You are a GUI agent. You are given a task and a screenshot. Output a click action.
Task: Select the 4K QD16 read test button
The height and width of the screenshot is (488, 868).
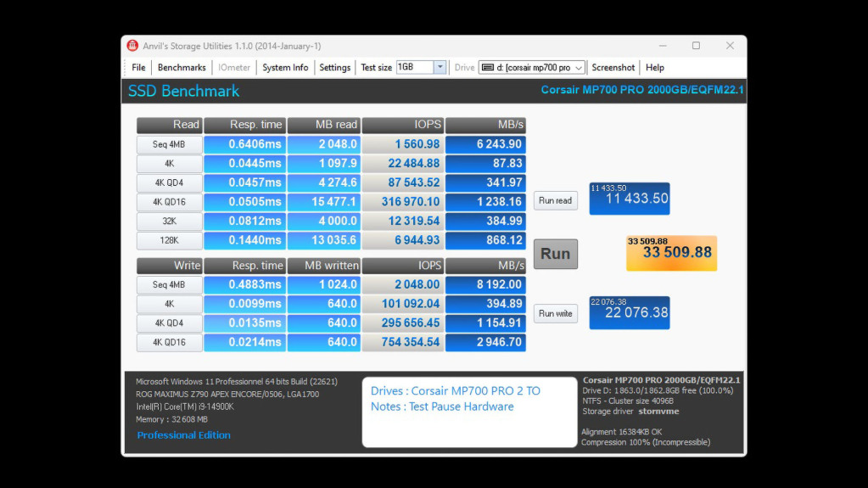coord(170,202)
